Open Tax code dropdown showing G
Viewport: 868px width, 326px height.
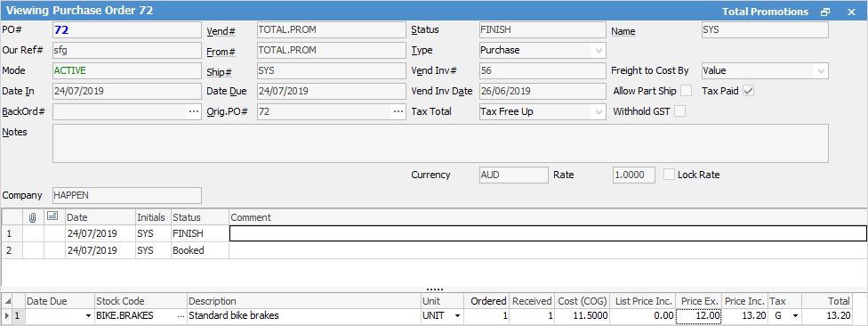(795, 316)
